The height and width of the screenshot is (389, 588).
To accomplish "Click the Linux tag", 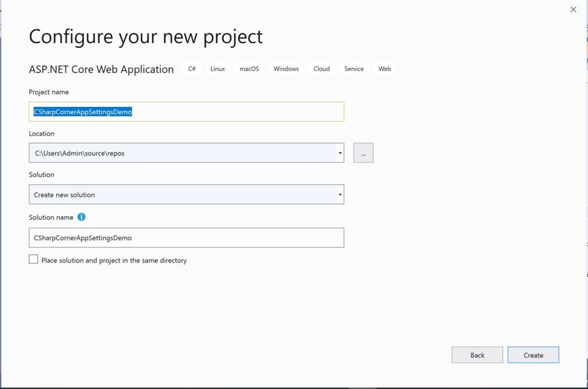I will [218, 69].
